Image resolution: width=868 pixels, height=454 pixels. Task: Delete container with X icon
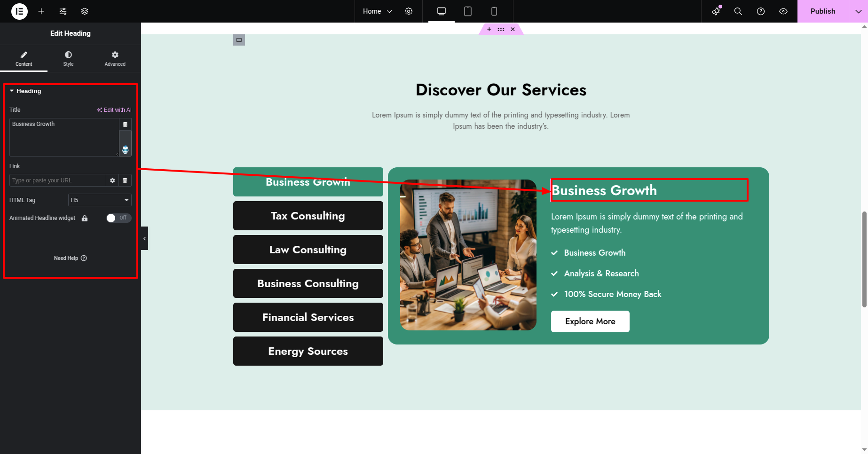(513, 29)
